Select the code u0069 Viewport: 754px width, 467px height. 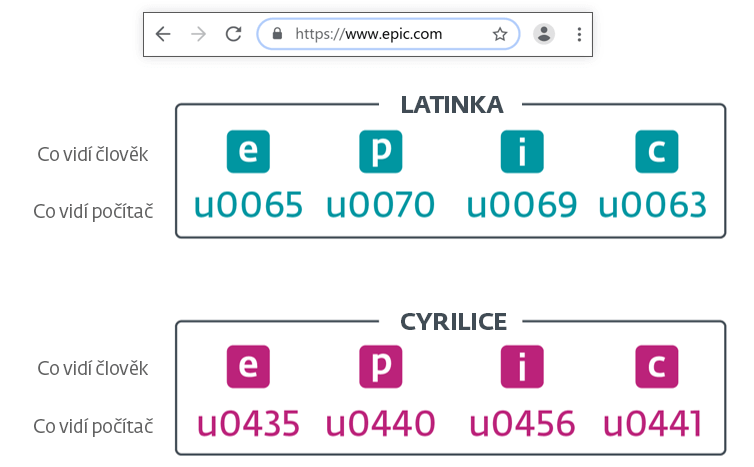(x=522, y=205)
